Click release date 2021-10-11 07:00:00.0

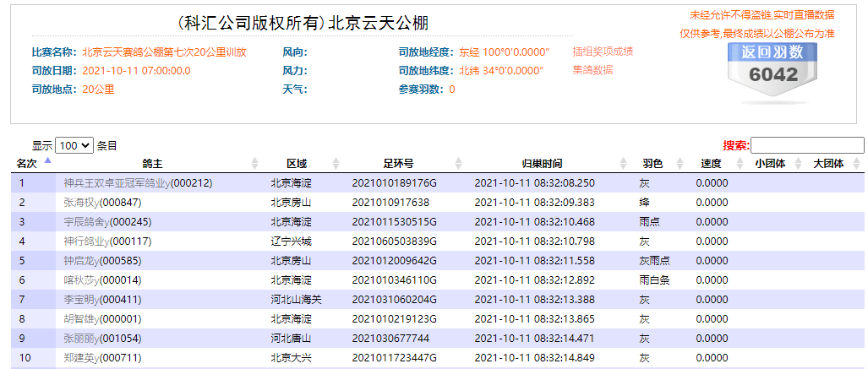136,71
